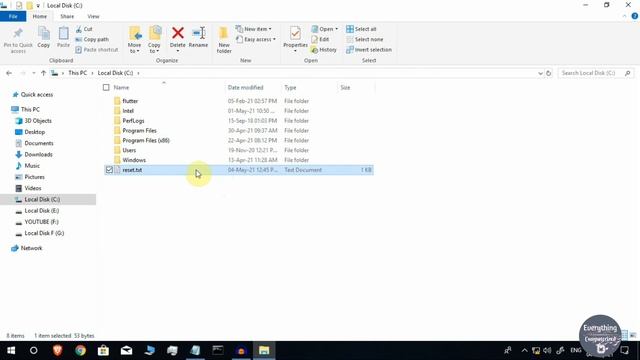
Task: Click Pin to Quick access icon
Action: (x=18, y=33)
